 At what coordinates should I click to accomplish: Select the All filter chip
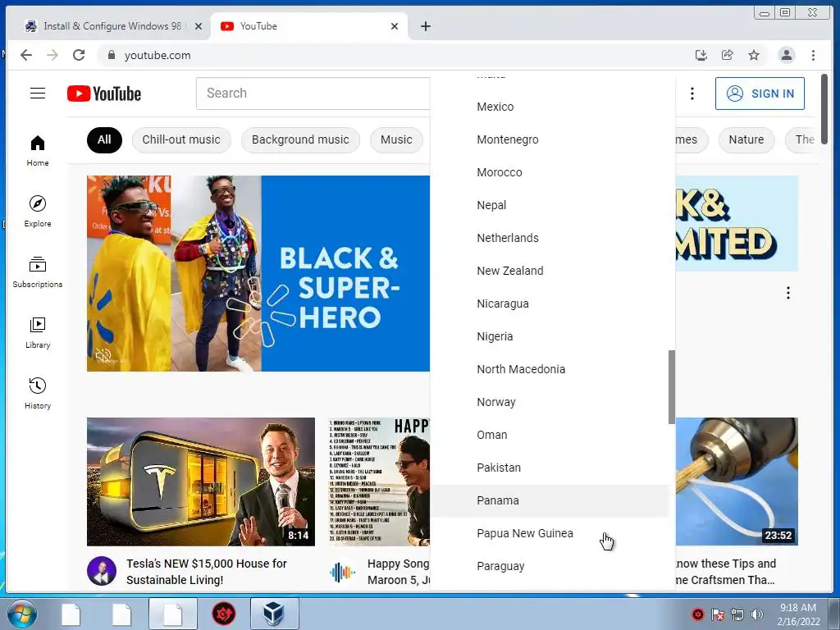(x=104, y=139)
